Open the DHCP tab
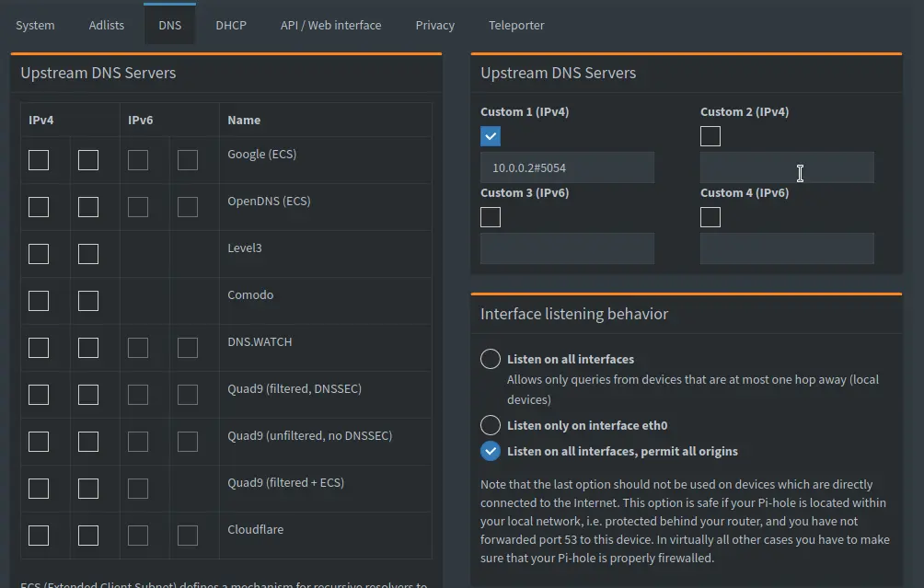Image resolution: width=924 pixels, height=588 pixels. [x=230, y=26]
